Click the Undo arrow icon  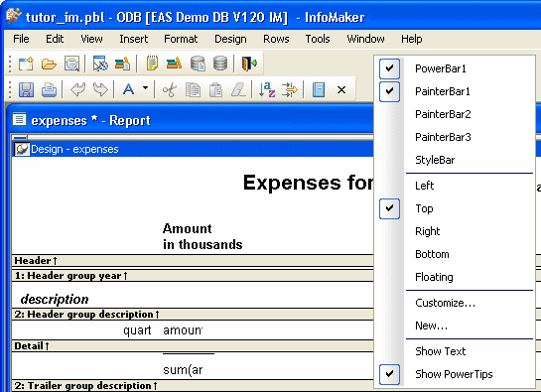click(78, 90)
